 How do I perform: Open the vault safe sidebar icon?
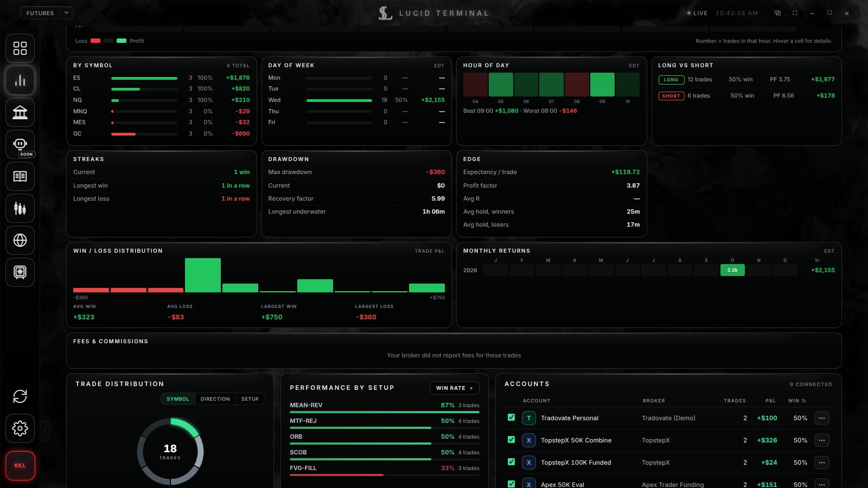coord(20,272)
